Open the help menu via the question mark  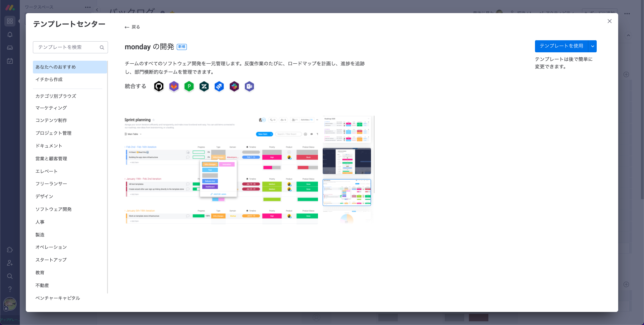(10, 289)
